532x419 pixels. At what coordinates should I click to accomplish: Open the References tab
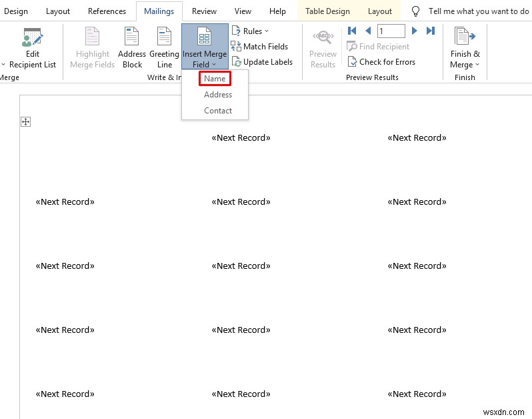pyautogui.click(x=107, y=11)
